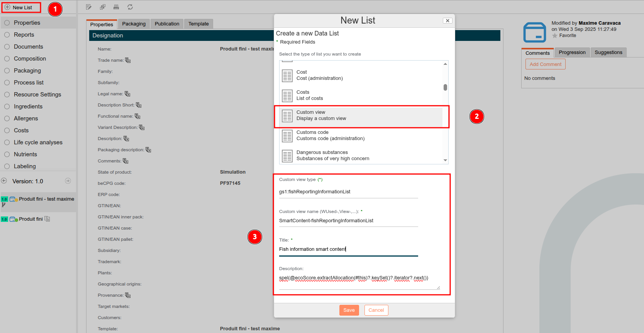The height and width of the screenshot is (333, 644).
Task: Click the Labeling sidebar item
Action: 25,166
